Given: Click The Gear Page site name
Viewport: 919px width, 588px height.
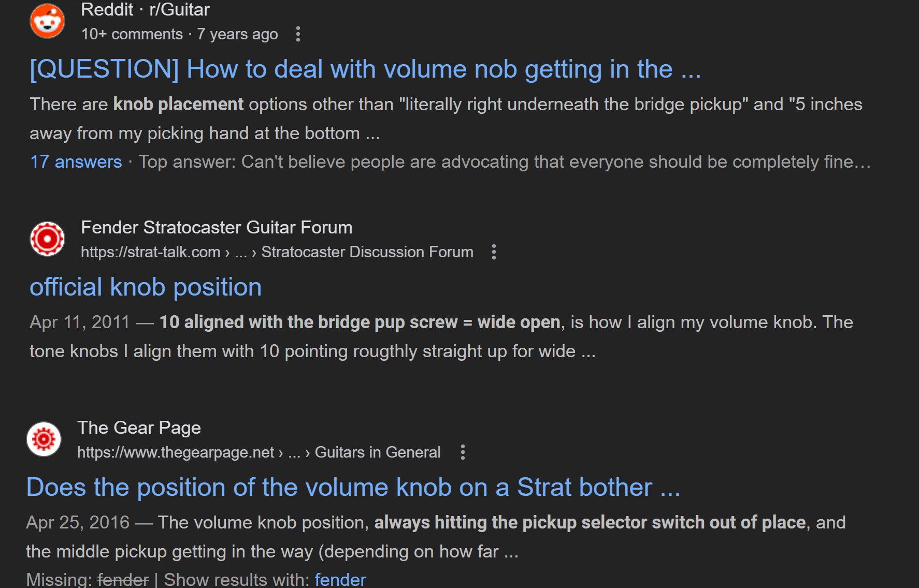Looking at the screenshot, I should coord(139,428).
